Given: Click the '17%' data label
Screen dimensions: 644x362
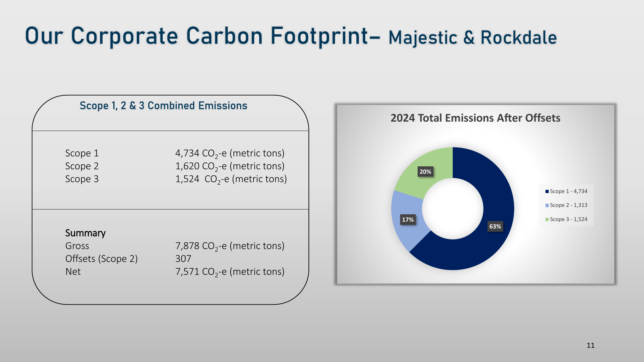Looking at the screenshot, I should tap(408, 219).
